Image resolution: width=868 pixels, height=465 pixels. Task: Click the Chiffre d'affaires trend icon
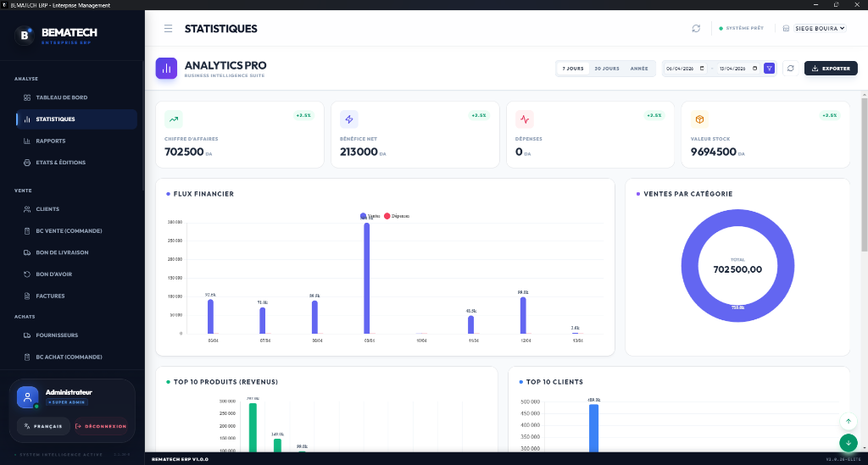[174, 119]
